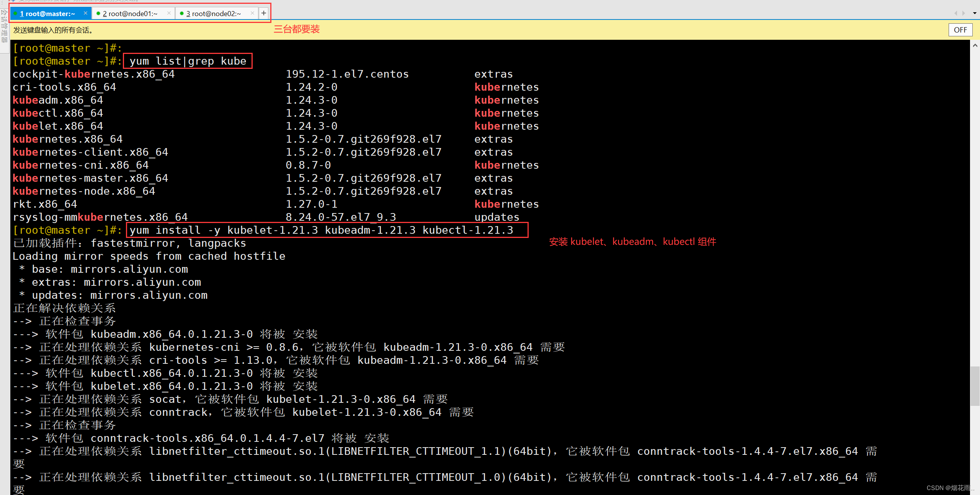Click version 1.27.0-1 of rkt

point(312,204)
